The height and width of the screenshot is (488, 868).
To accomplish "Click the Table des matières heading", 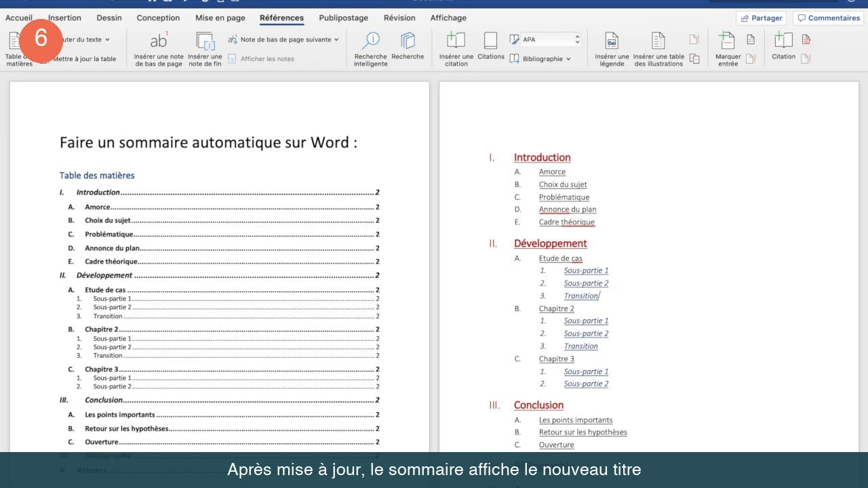I will tap(97, 176).
